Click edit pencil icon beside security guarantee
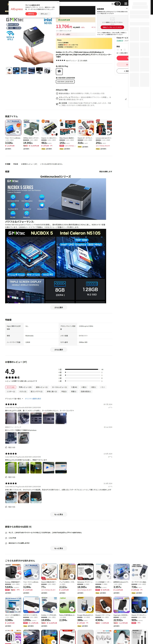 pos(126,99)
